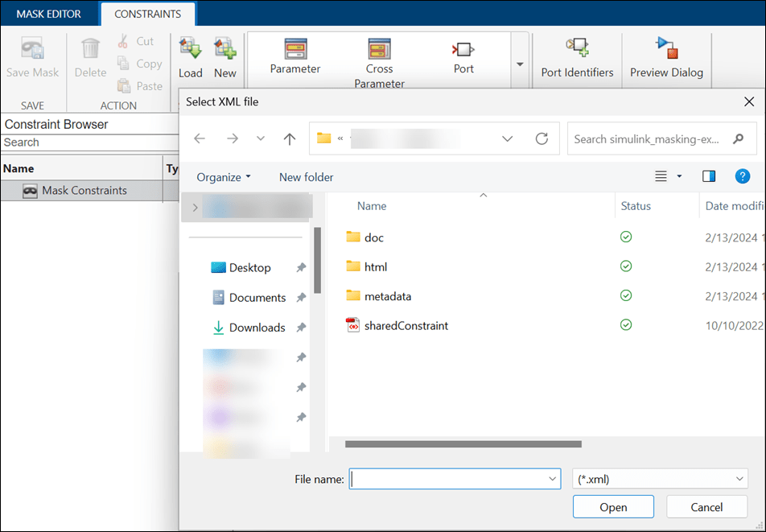Click the Open button
This screenshot has height=532, width=766.
click(613, 507)
